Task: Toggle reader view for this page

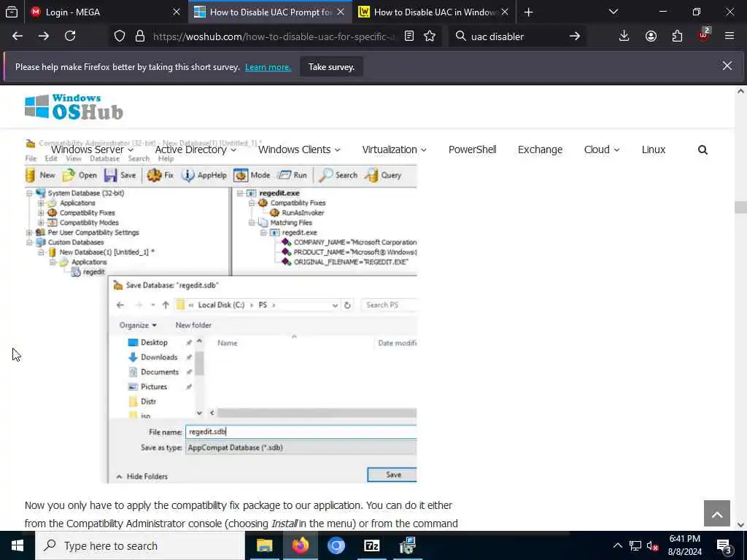Action: (409, 36)
